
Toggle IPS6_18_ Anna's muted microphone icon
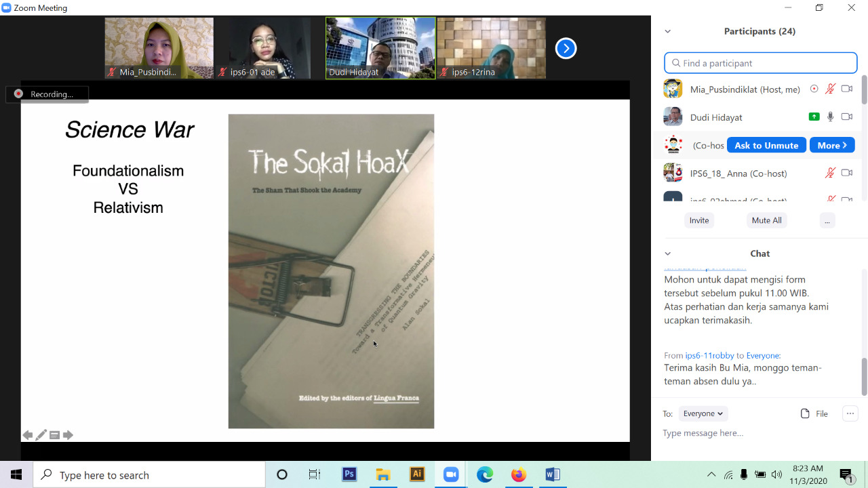click(830, 173)
